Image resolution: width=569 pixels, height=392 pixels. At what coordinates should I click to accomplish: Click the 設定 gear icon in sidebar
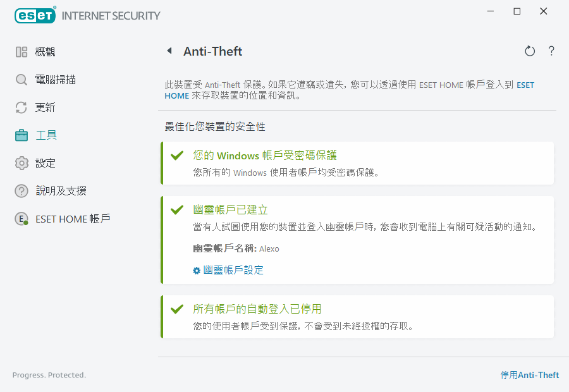pos(21,163)
